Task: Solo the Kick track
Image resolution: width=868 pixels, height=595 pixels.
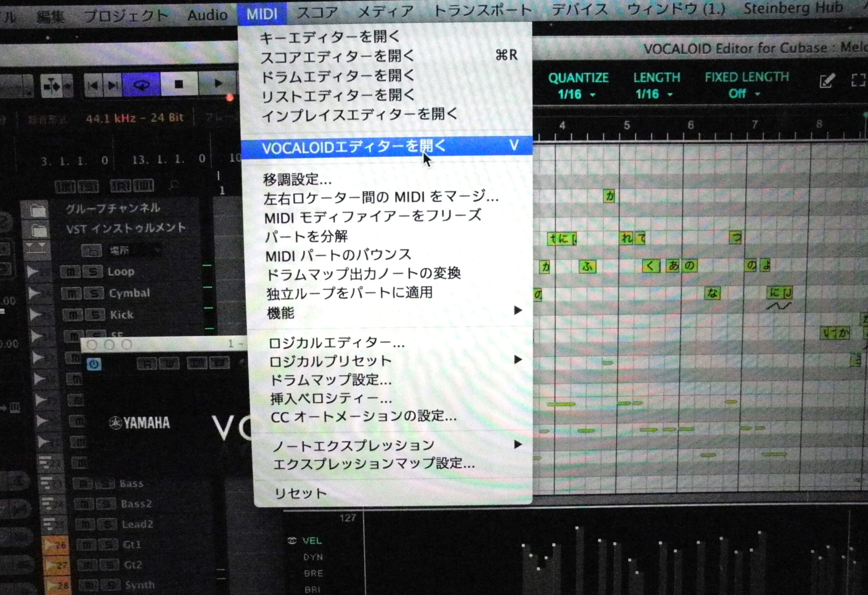Action: pyautogui.click(x=95, y=315)
